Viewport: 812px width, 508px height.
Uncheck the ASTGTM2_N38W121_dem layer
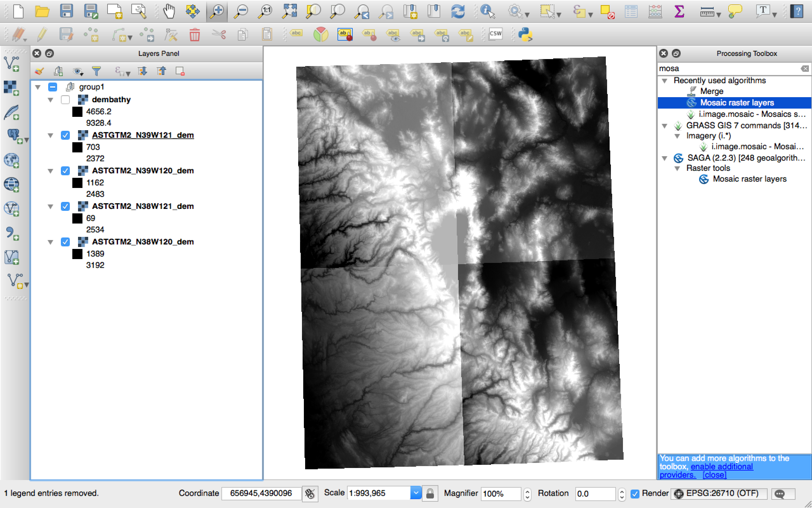click(65, 206)
